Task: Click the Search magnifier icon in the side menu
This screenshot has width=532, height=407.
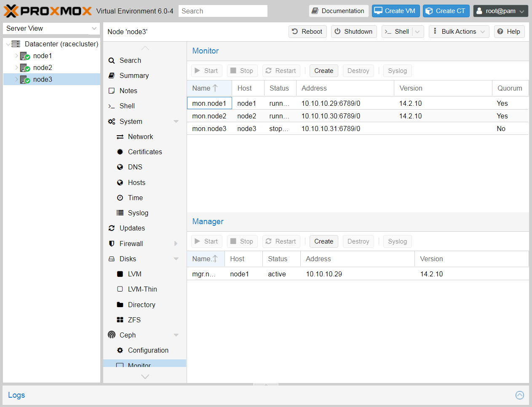Action: pos(112,61)
